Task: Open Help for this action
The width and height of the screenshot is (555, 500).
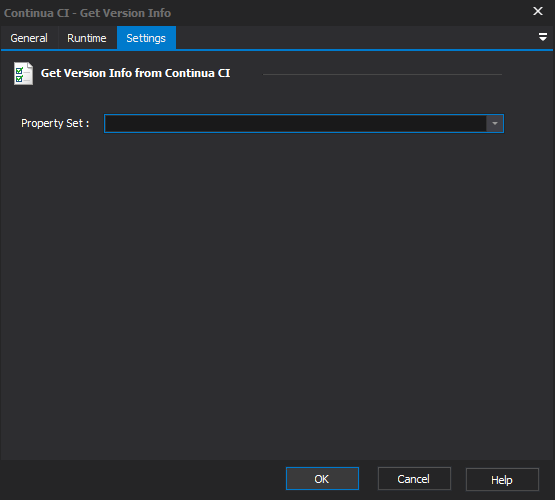Action: pos(502,479)
